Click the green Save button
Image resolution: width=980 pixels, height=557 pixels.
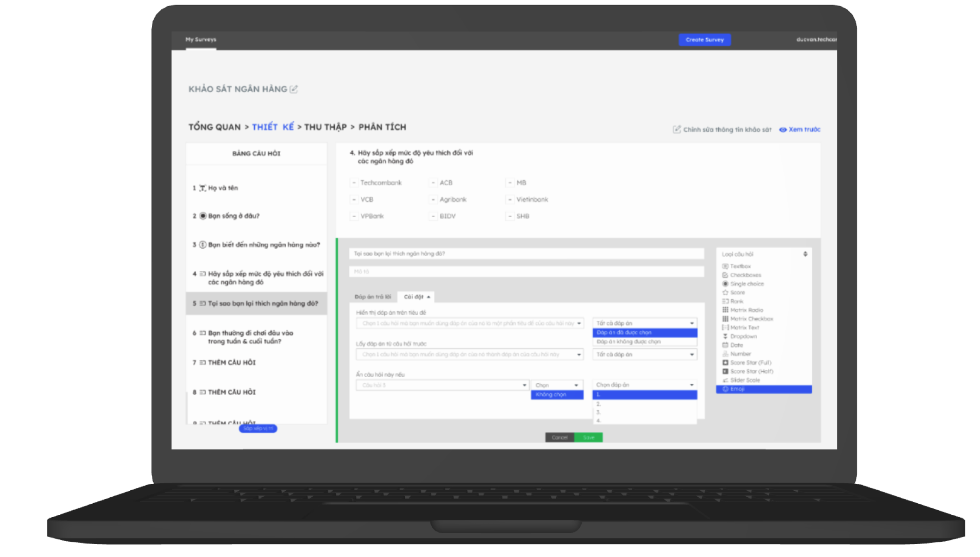click(x=588, y=437)
